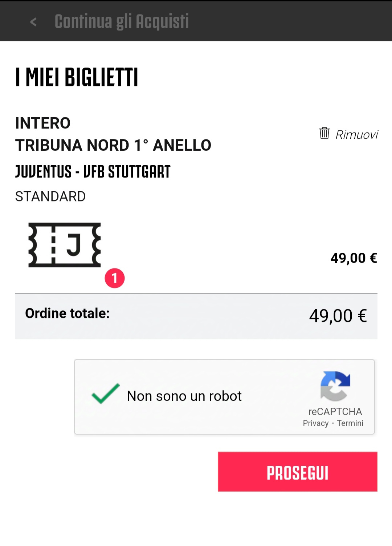Open the reCAPTCHA Termini link
392x546 pixels.
point(350,423)
